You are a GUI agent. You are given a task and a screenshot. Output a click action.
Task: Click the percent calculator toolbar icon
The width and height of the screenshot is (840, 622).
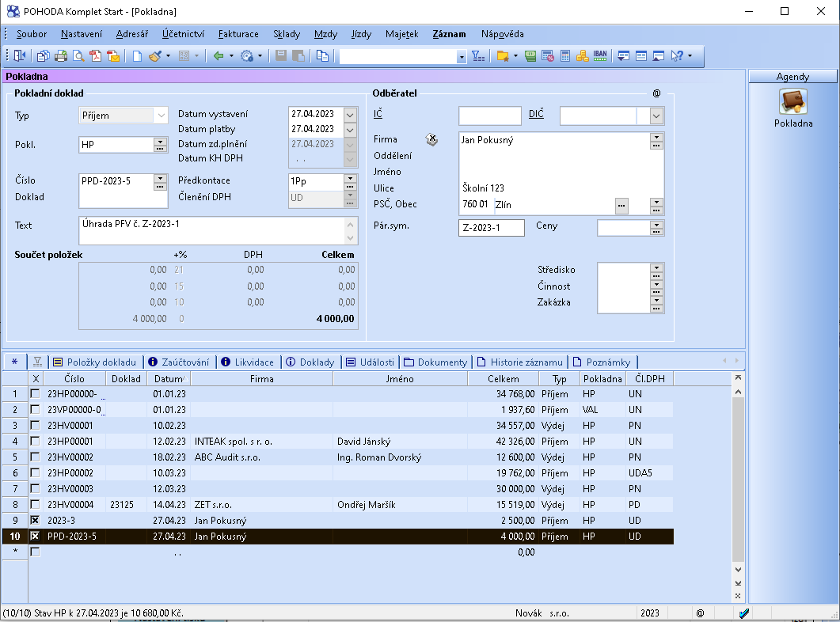point(548,55)
